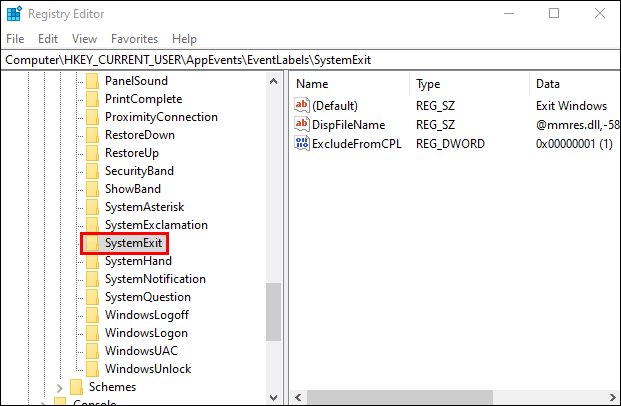Open the Favorites menu

tap(134, 39)
